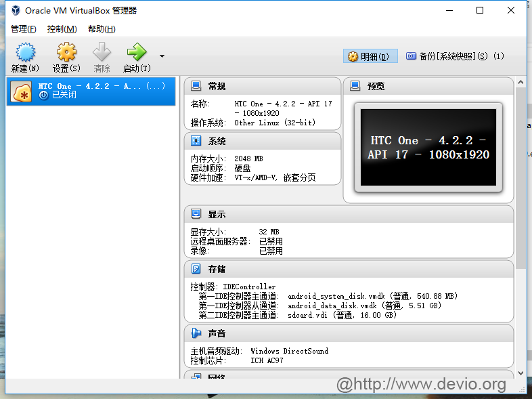
Task: Click the partially visible 网络 network icon
Action: coord(196,376)
